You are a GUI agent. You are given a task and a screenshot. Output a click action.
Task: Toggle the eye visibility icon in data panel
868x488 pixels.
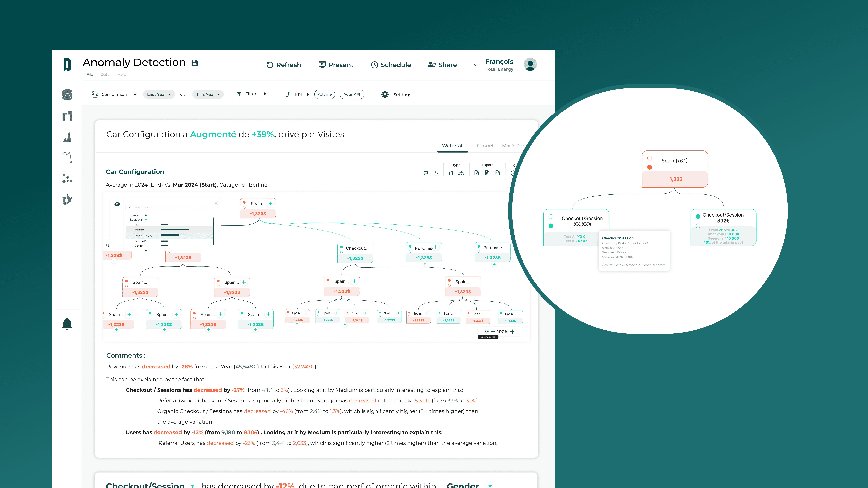pos(117,204)
